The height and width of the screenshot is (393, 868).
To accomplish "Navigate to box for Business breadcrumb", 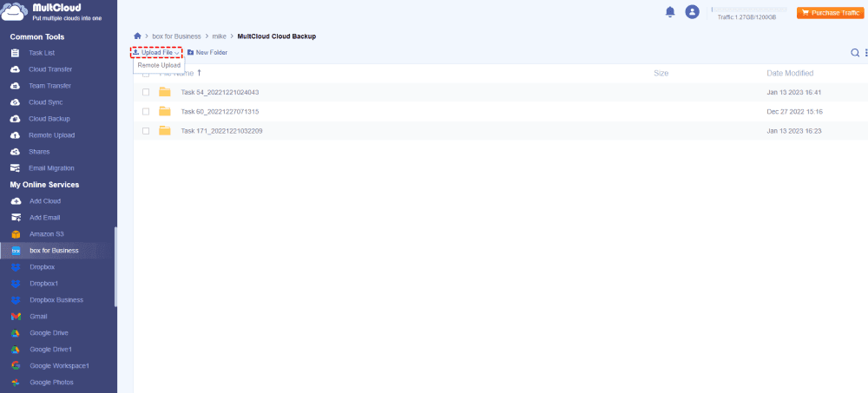I will [176, 36].
